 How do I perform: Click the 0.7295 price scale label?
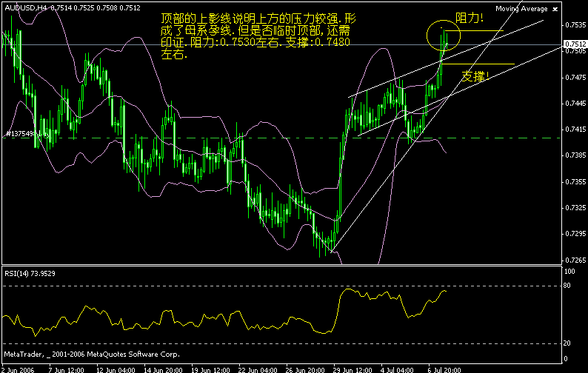[x=575, y=234]
